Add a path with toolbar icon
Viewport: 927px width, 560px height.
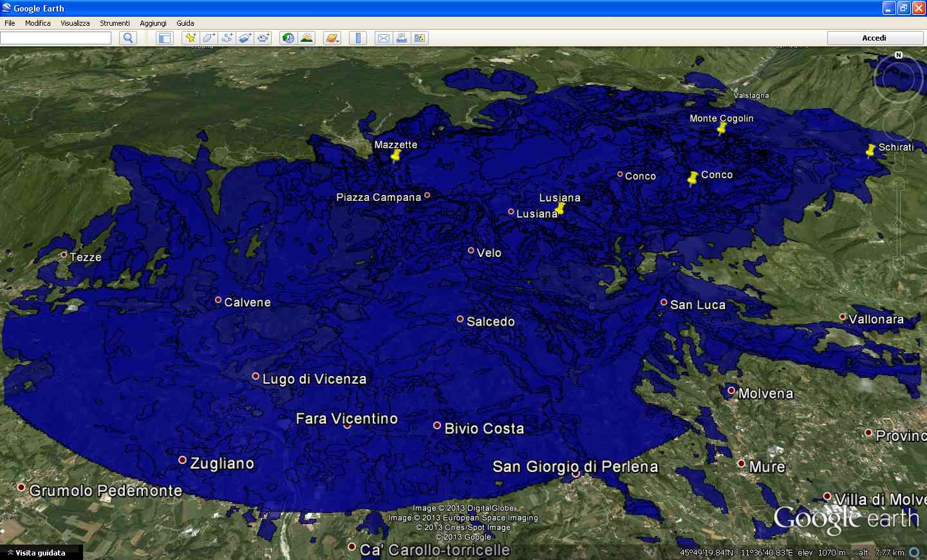coord(227,38)
